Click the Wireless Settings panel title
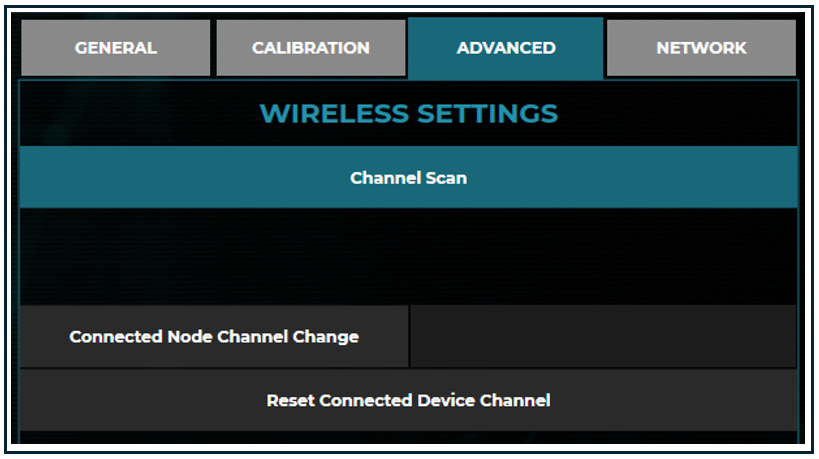The image size is (819, 459). tap(408, 114)
